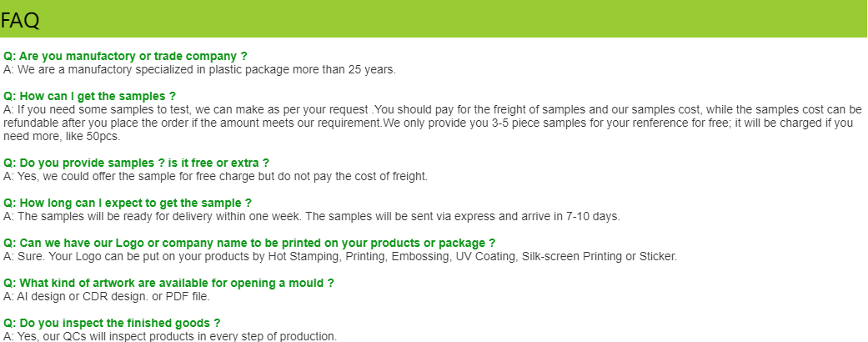Screen dimensions: 868x342
Task: Click answer mentioning plastic package 25 years
Action: pos(200,70)
